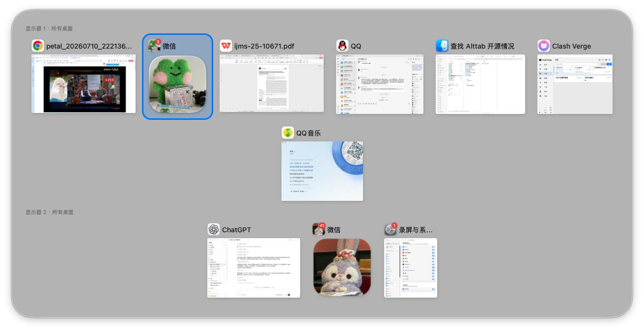Image resolution: width=644 pixels, height=331 pixels.
Task: Switch to the ChatGPT window thumbnail
Action: [x=253, y=268]
